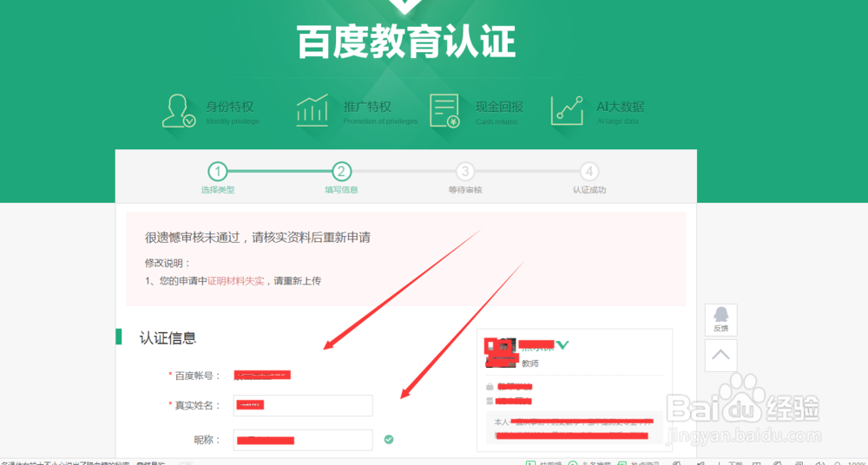
Task: Click inside the 真实姓名 input field
Action: click(x=303, y=405)
